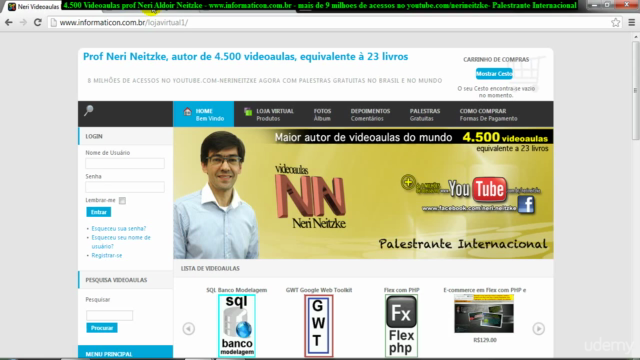Click the Senha password field
Screen dimensions: 640x360
(x=125, y=187)
